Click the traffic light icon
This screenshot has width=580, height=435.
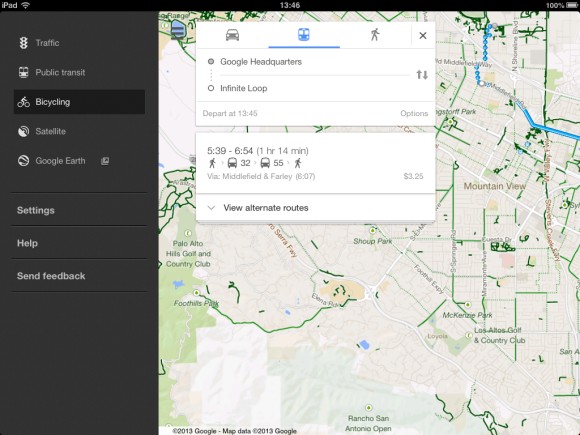24,43
